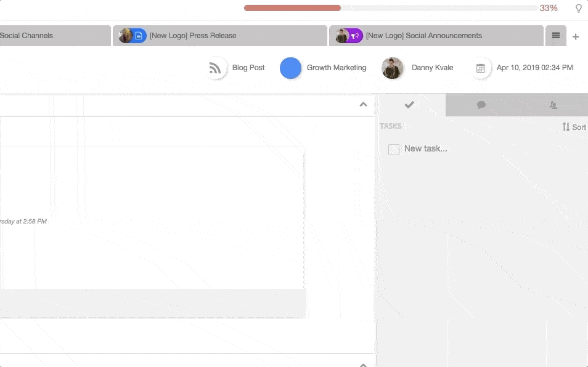Click the 'rsday at 2:58 PM' timestamp
Image resolution: width=588 pixels, height=367 pixels.
(23, 221)
